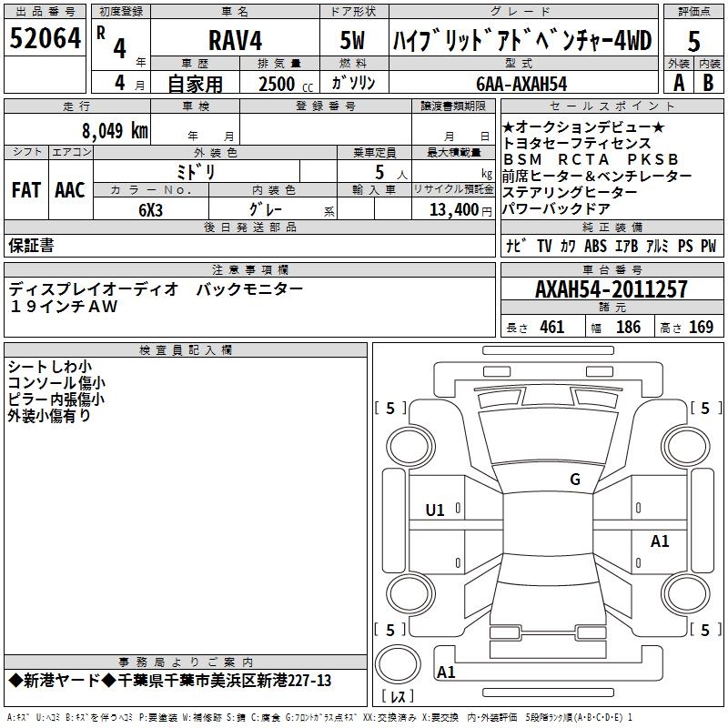Click PW in genuine equipment
This screenshot has width=728, height=728.
[x=709, y=246]
